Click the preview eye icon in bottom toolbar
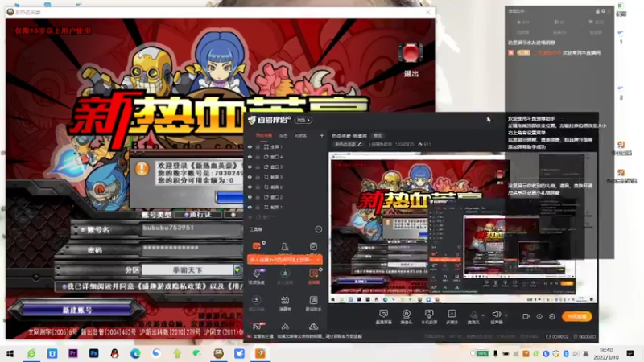 539,316
